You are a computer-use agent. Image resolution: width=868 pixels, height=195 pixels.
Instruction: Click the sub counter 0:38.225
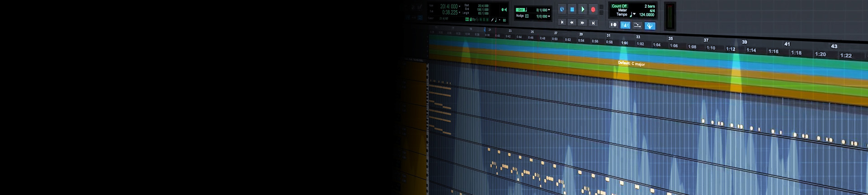tap(450, 13)
